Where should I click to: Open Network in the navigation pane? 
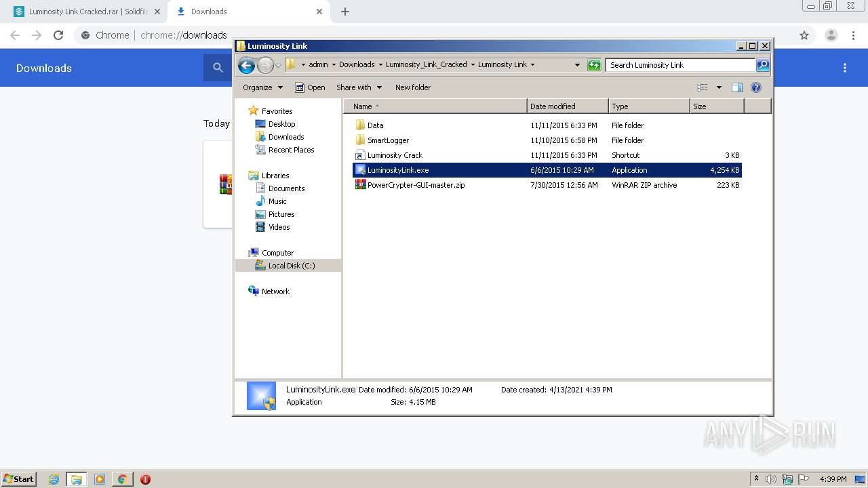(269, 291)
